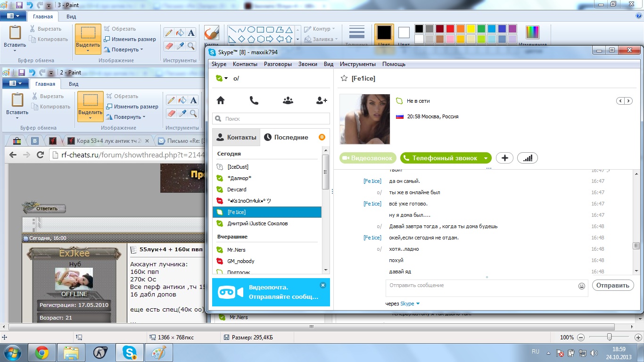Open the Повернуть dropdown in 3 - Paint
Image resolution: width=644 pixels, height=362 pixels.
(x=124, y=49)
